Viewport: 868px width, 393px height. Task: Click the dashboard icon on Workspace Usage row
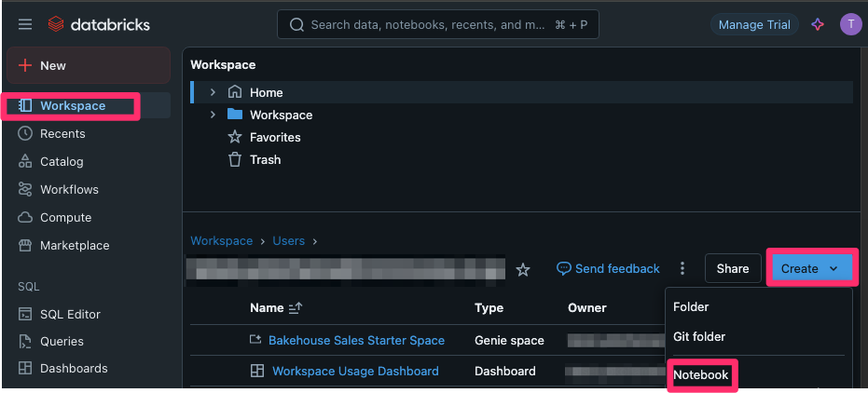257,371
